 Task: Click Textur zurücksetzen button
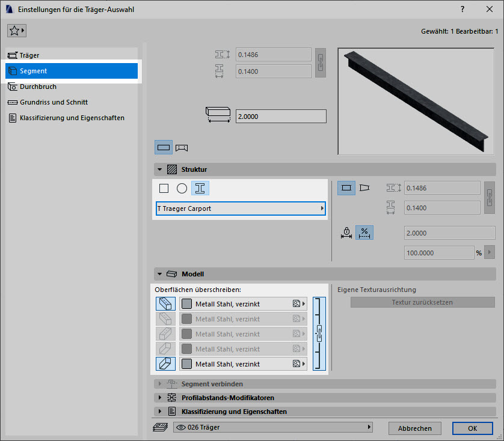click(x=422, y=302)
